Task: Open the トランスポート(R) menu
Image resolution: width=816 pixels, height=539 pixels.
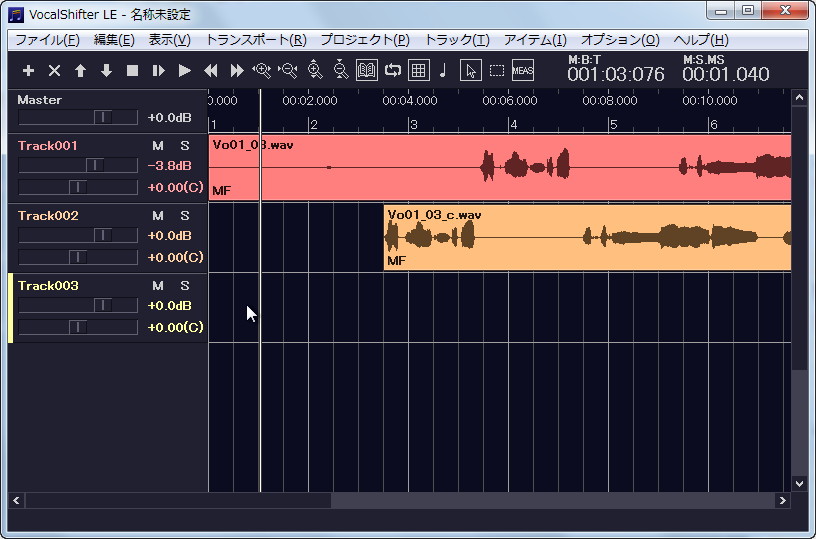Action: (x=256, y=40)
